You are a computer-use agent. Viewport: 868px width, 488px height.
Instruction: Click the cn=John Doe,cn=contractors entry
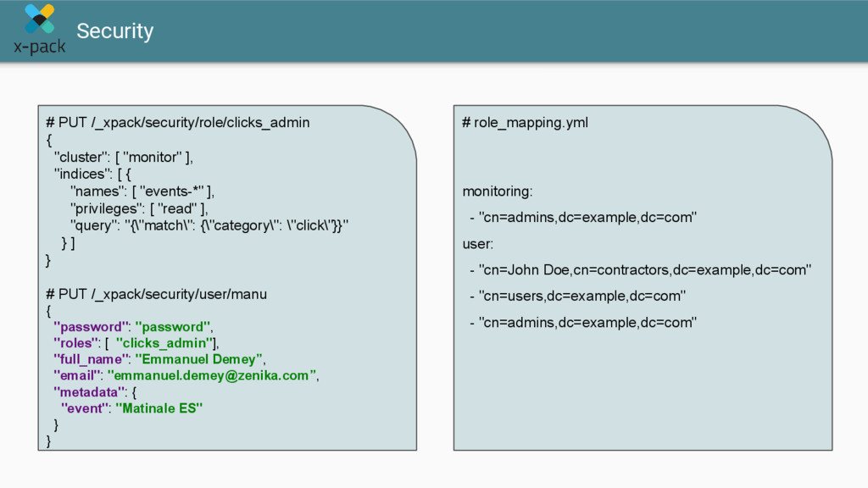point(641,270)
